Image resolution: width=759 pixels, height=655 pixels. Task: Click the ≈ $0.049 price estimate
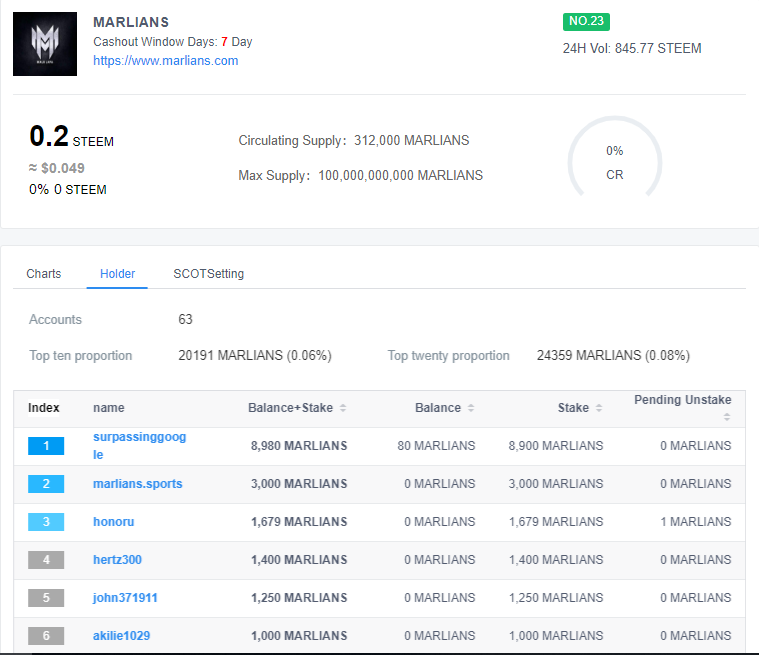[x=57, y=168]
